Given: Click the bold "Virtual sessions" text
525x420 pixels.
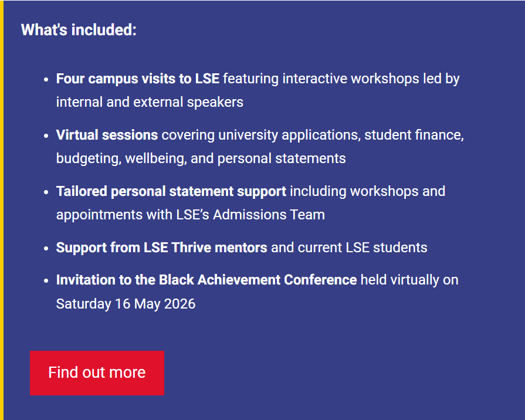Looking at the screenshot, I should click(107, 135).
